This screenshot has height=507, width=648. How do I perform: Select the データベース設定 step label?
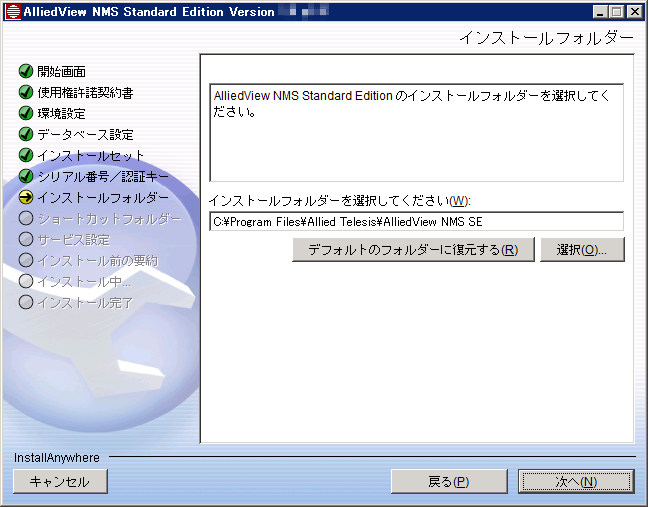click(86, 135)
